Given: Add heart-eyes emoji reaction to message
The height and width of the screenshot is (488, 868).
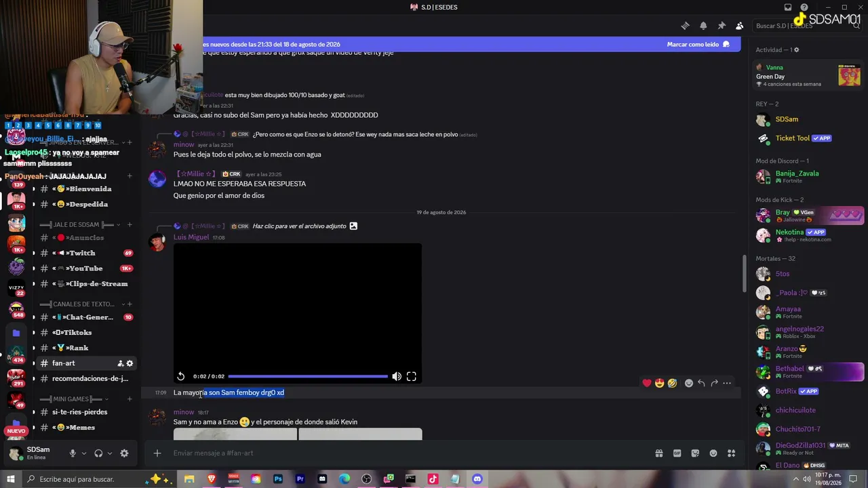Looking at the screenshot, I should click(x=660, y=383).
